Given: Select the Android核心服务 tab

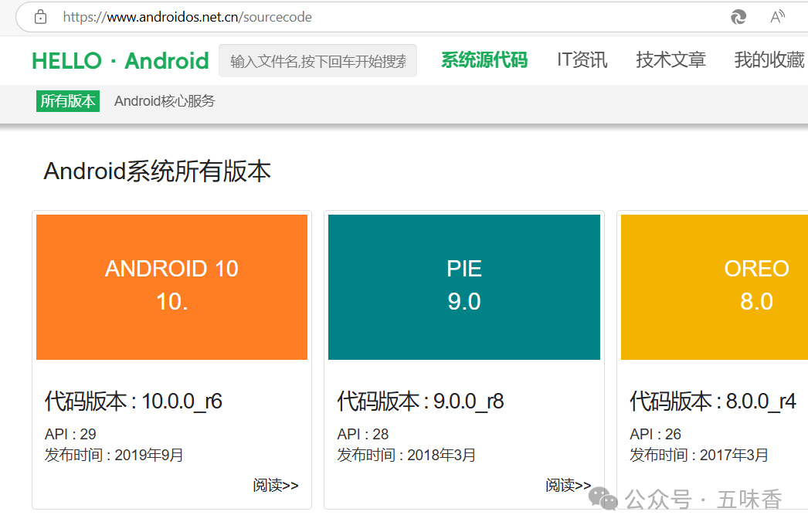Looking at the screenshot, I should tap(165, 101).
